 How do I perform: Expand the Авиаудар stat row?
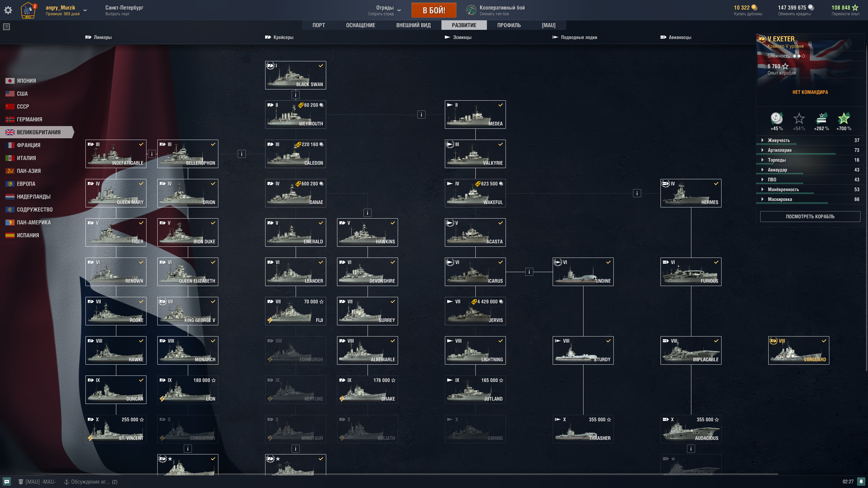pos(810,170)
